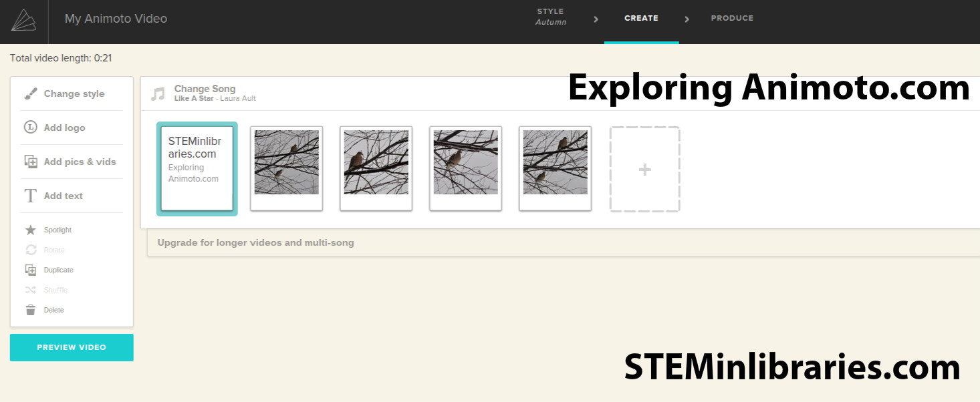This screenshot has width=980, height=402.
Task: Click the Spotlight star icon
Action: (31, 230)
